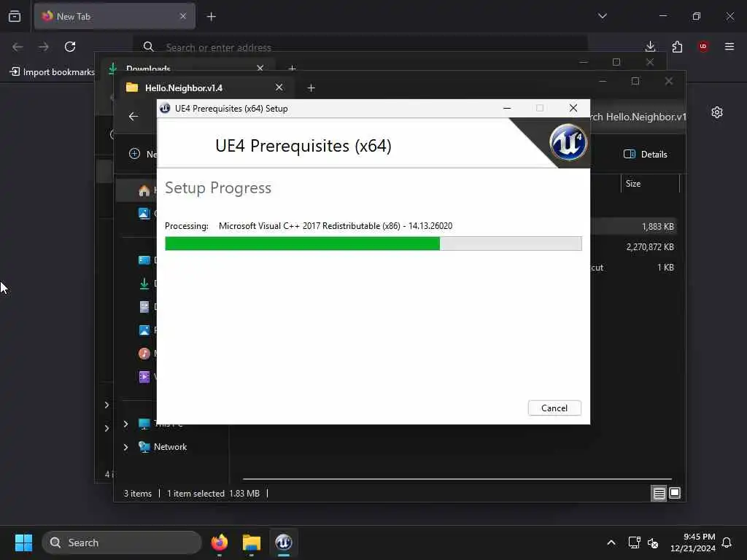Open File Explorer from the taskbar
Screen dimensions: 747x560
coord(252,542)
